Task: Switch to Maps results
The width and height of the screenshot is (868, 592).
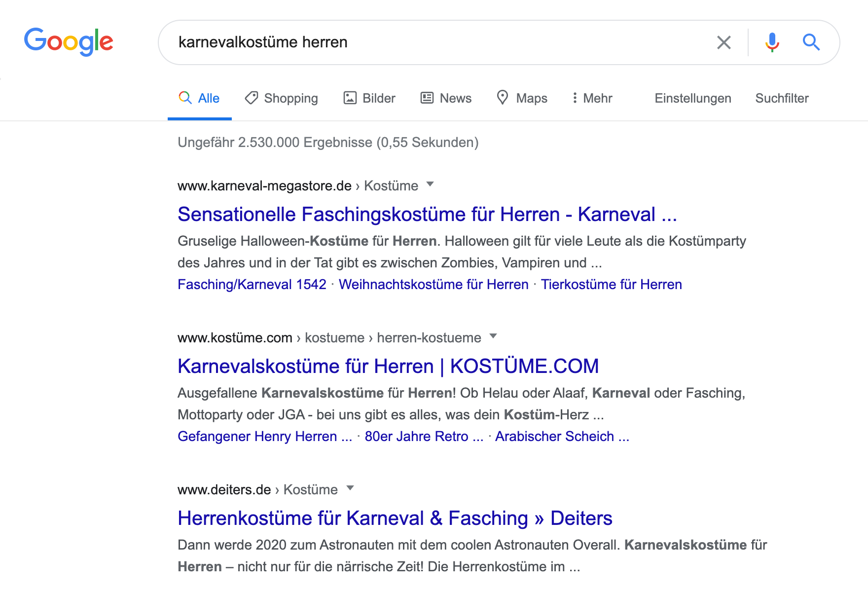Action: (x=522, y=98)
